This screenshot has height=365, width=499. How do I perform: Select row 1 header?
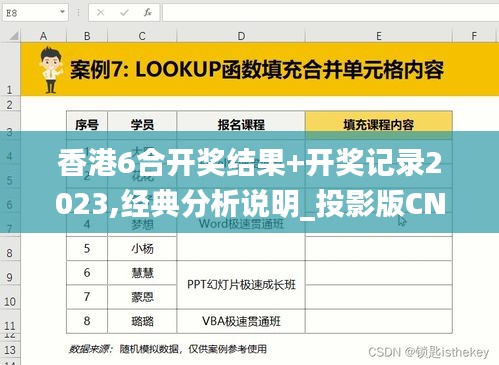(x=10, y=69)
